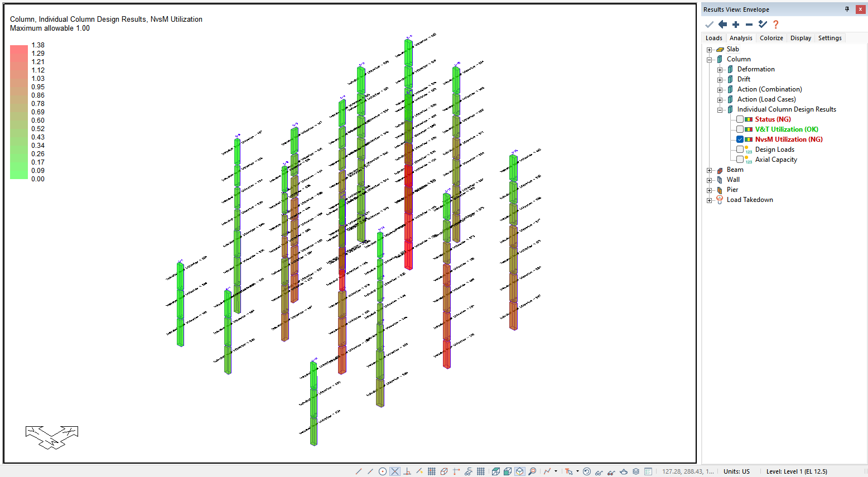Click the orange question mark help icon
Viewport: 868px width, 477px height.
tap(775, 25)
